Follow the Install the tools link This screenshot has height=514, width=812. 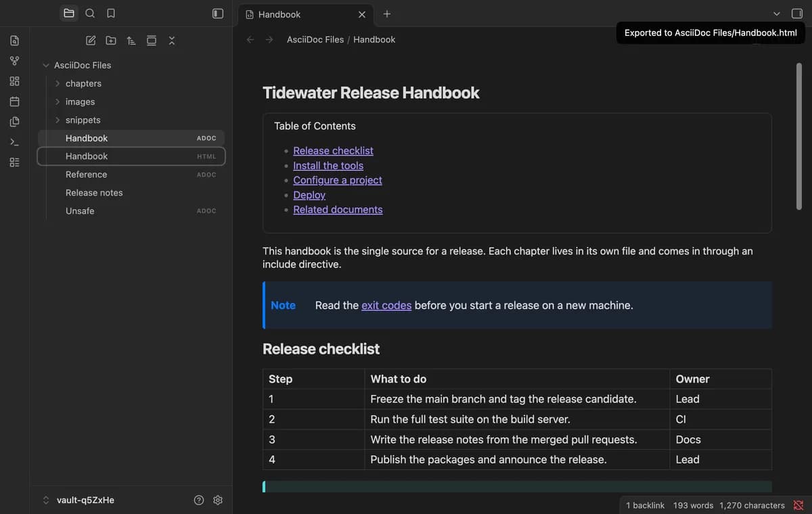point(328,166)
